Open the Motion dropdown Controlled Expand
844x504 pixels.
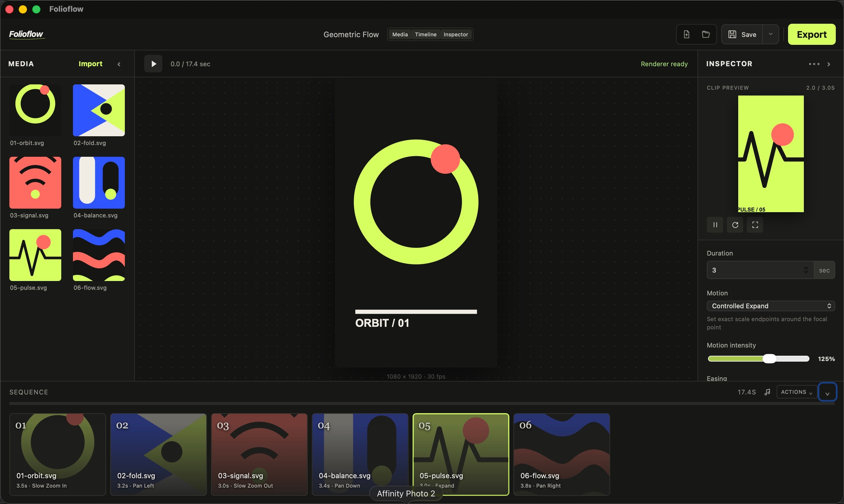click(x=771, y=306)
